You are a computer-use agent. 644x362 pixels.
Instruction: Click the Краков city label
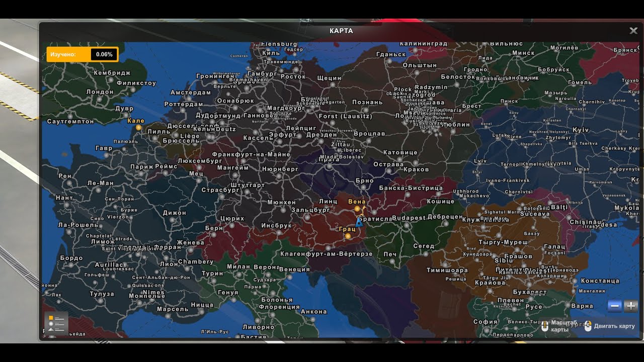(416, 169)
